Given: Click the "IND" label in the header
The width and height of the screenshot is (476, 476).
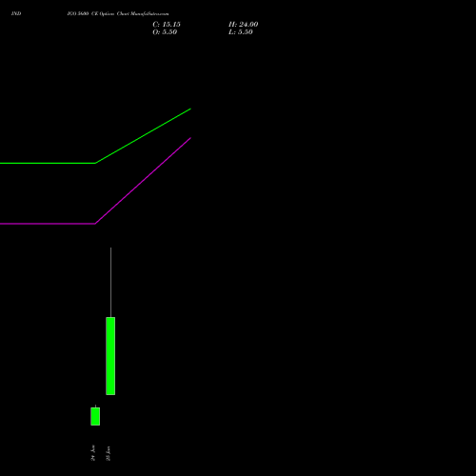Looking at the screenshot, I should (x=16, y=13).
